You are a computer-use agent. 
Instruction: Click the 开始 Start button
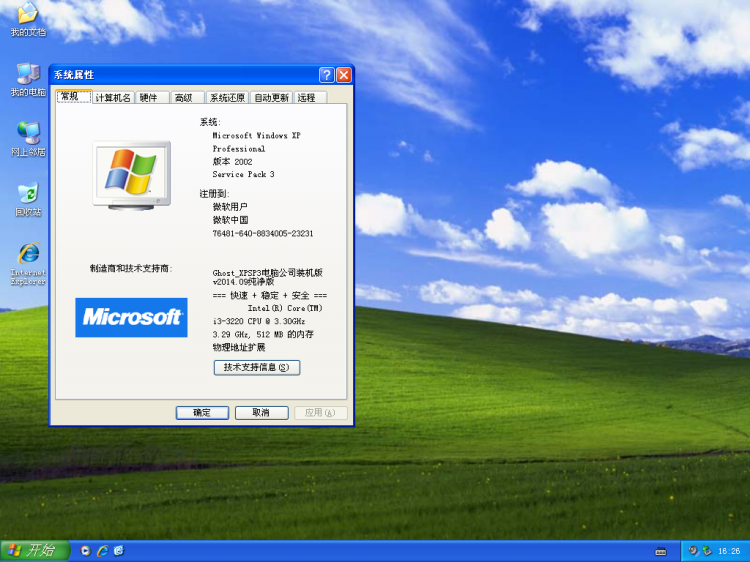(34, 551)
